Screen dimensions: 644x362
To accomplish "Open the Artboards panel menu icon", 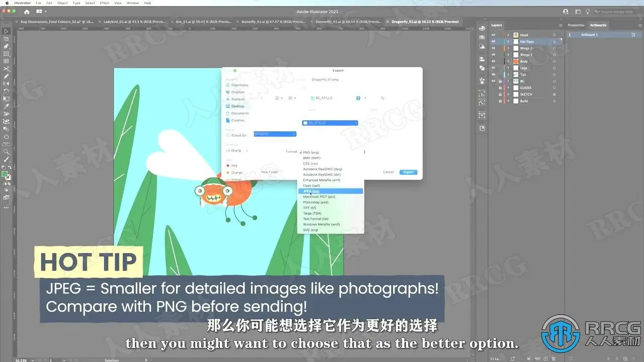I will pyautogui.click(x=639, y=25).
